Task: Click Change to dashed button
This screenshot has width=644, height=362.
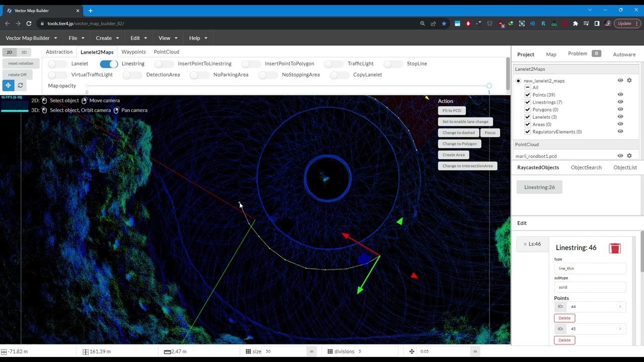Action: pyautogui.click(x=459, y=133)
